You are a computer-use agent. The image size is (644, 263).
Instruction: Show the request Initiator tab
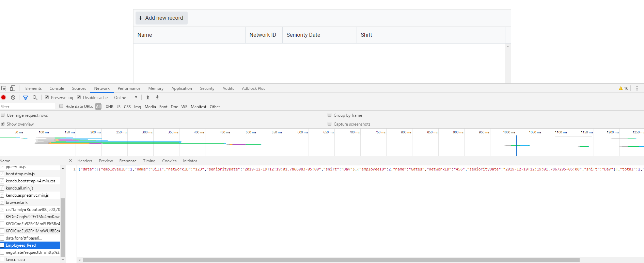pyautogui.click(x=190, y=161)
